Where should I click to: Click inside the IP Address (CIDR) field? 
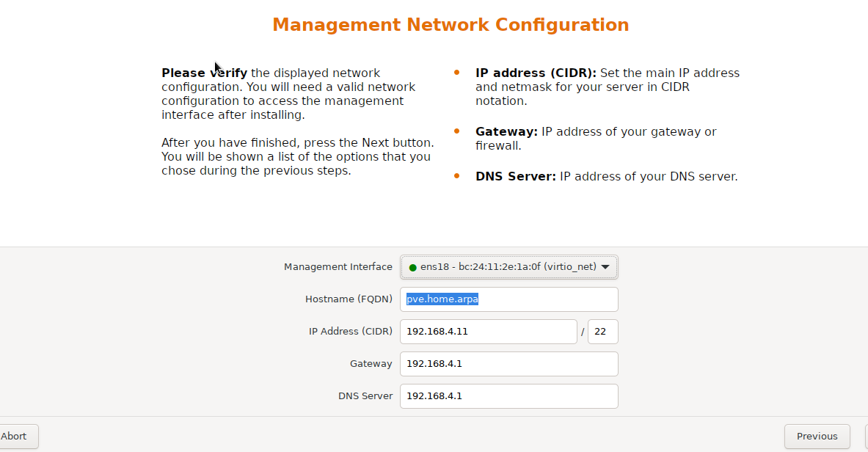[488, 332]
